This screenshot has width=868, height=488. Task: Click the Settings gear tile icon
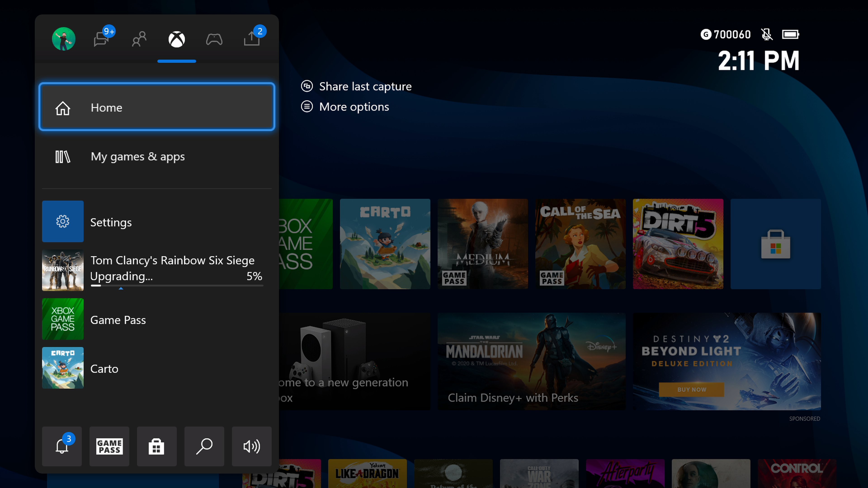pyautogui.click(x=63, y=221)
